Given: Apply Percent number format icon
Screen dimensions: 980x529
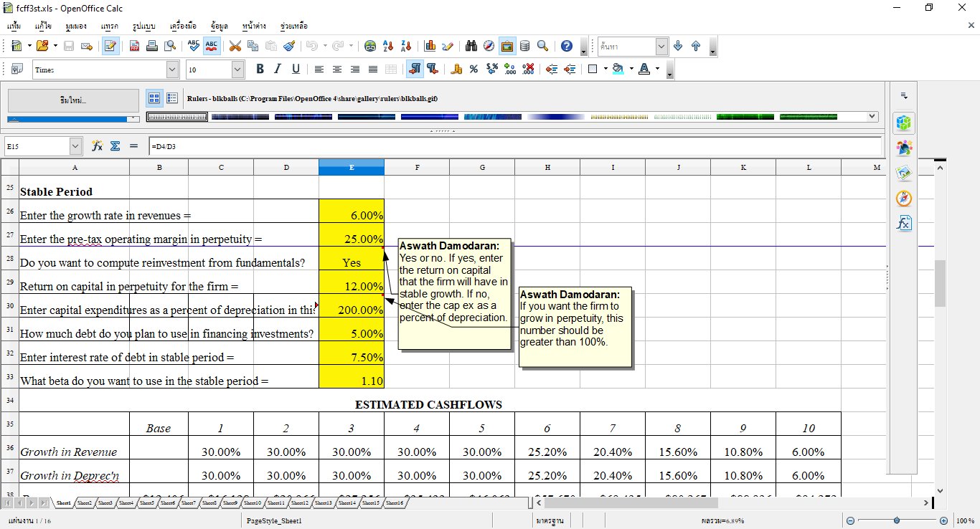Looking at the screenshot, I should pyautogui.click(x=473, y=69).
